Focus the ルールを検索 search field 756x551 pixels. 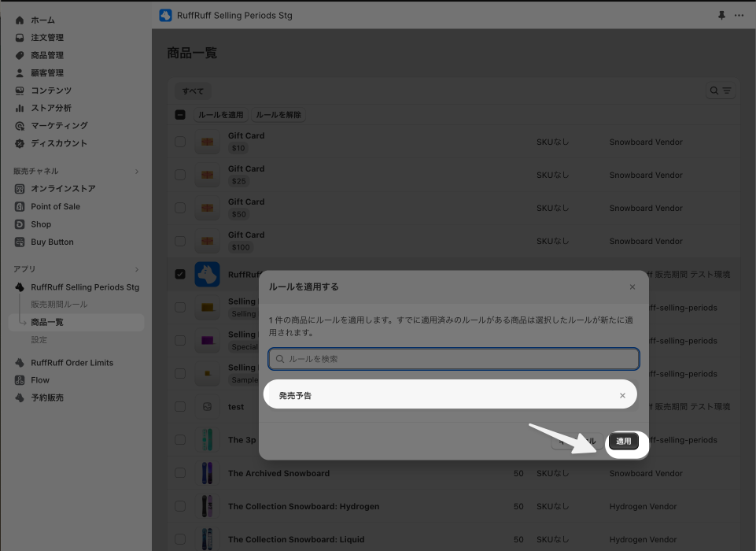454,359
